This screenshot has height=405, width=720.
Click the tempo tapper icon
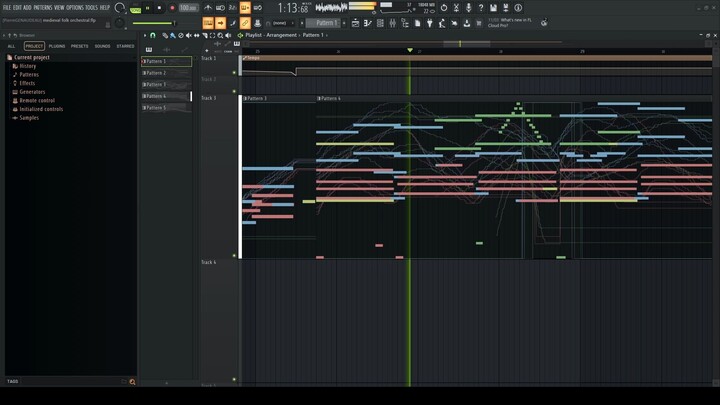coord(442,23)
